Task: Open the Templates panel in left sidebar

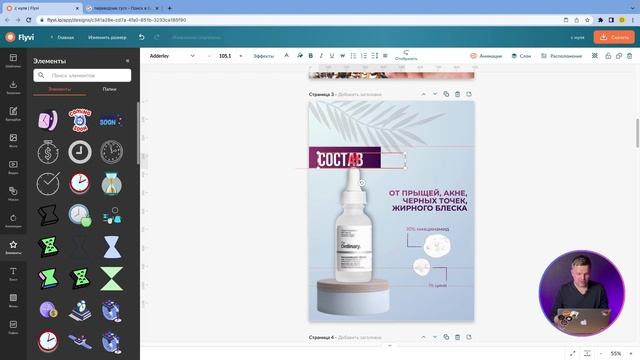Action: click(13, 60)
